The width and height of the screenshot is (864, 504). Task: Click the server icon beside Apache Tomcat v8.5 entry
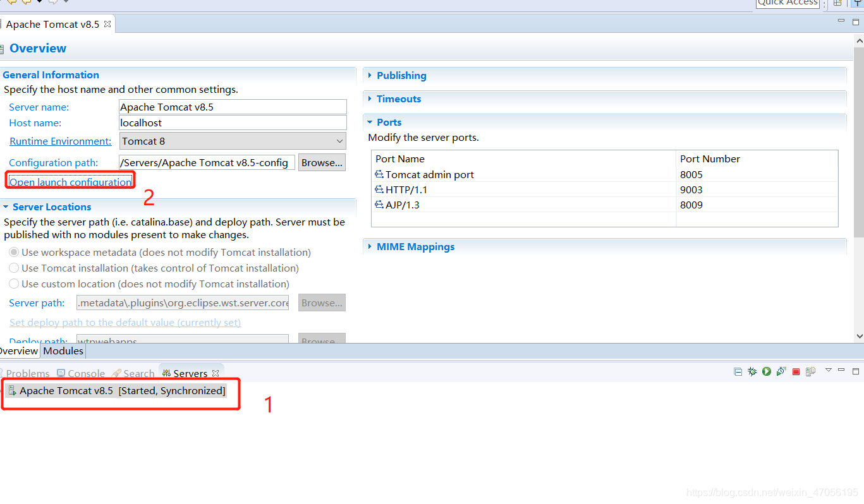pos(12,390)
